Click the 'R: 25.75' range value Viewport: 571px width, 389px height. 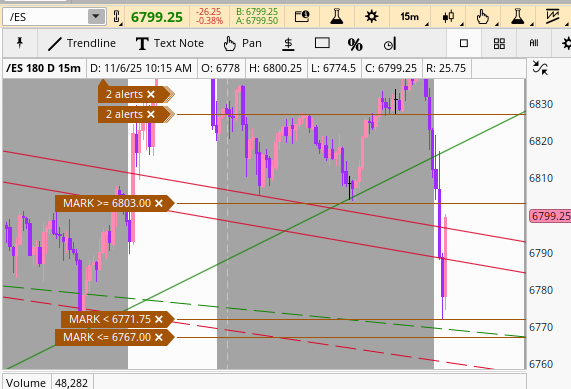click(446, 68)
